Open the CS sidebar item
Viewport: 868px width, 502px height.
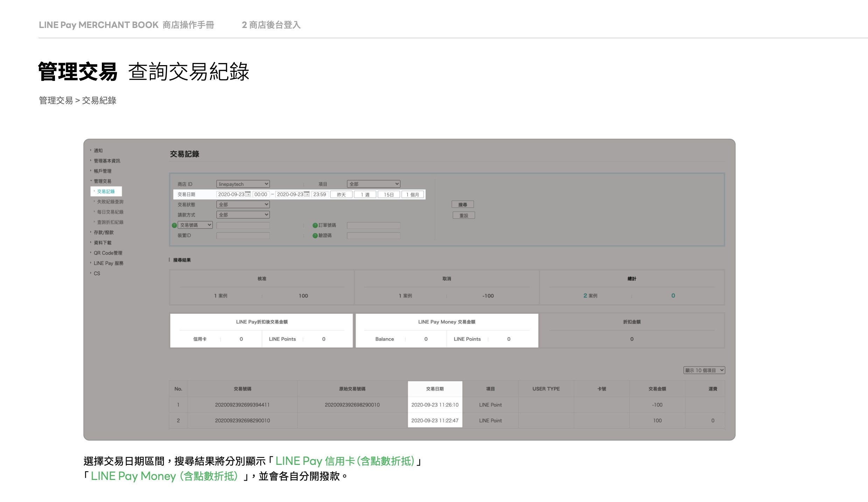(x=97, y=273)
